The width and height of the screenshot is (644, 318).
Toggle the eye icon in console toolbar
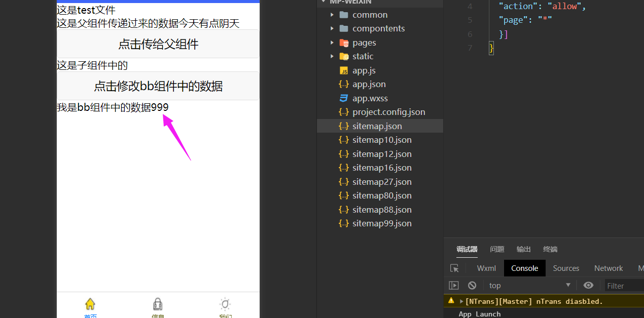coord(588,285)
